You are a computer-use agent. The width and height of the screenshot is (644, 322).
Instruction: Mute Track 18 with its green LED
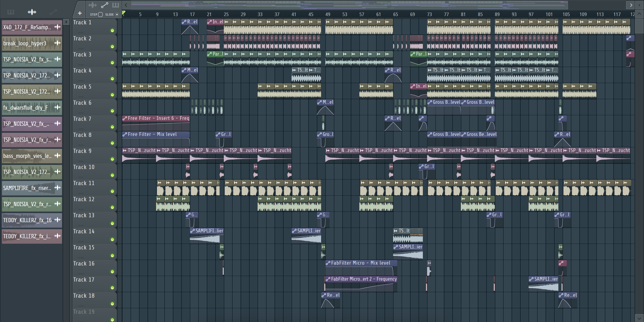click(x=112, y=304)
